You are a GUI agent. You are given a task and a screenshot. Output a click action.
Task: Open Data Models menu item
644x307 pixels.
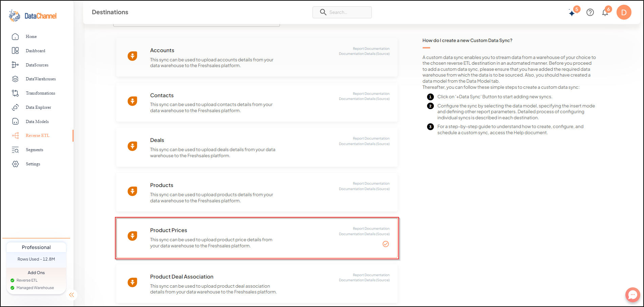pyautogui.click(x=37, y=122)
